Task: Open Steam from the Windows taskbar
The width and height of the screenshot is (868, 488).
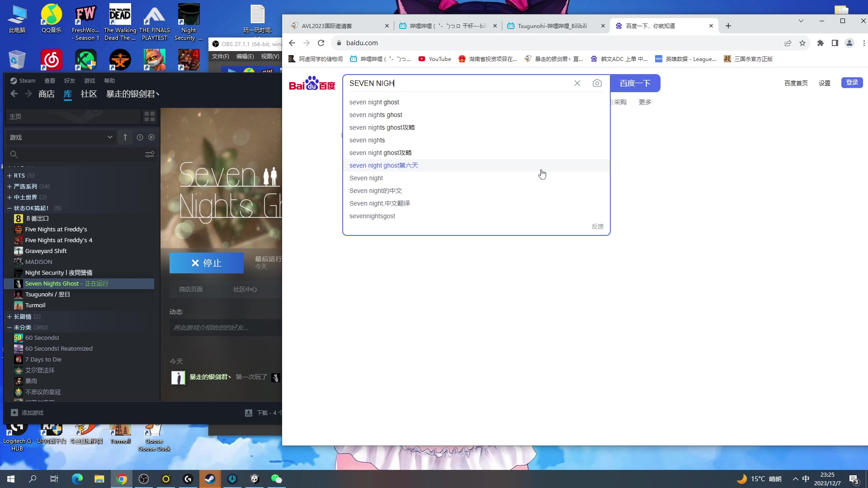Action: tap(210, 479)
